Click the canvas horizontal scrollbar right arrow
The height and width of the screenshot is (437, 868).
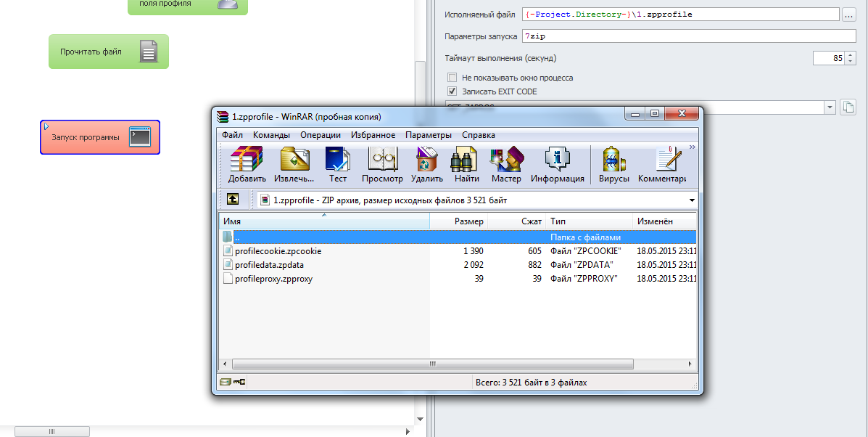(408, 431)
